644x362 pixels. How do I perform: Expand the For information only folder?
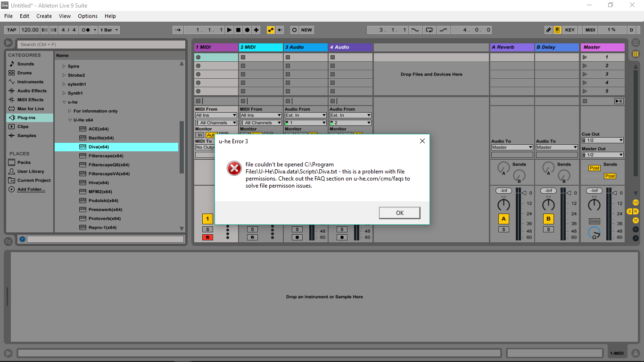tap(70, 111)
